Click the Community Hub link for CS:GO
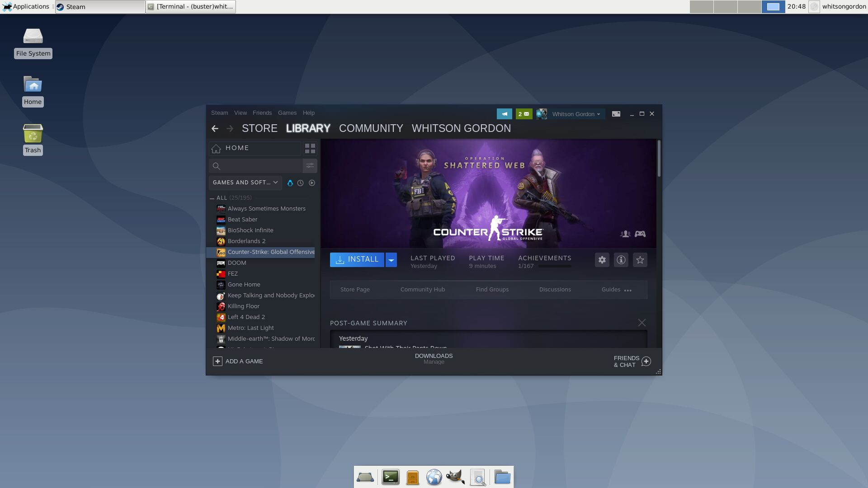 click(x=422, y=289)
